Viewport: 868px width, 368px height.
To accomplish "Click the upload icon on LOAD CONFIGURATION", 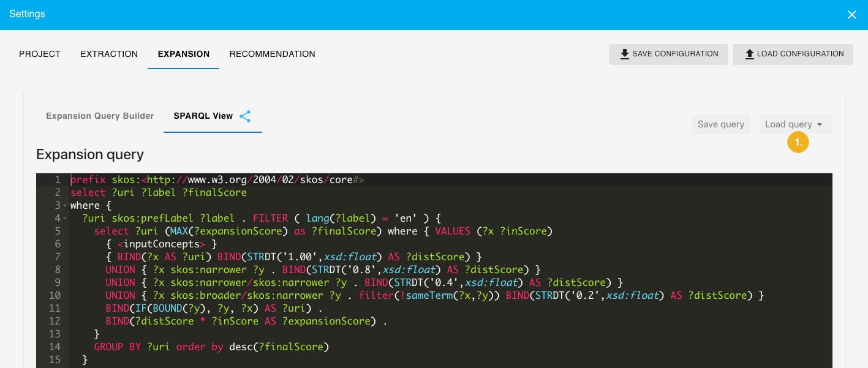I will point(750,54).
